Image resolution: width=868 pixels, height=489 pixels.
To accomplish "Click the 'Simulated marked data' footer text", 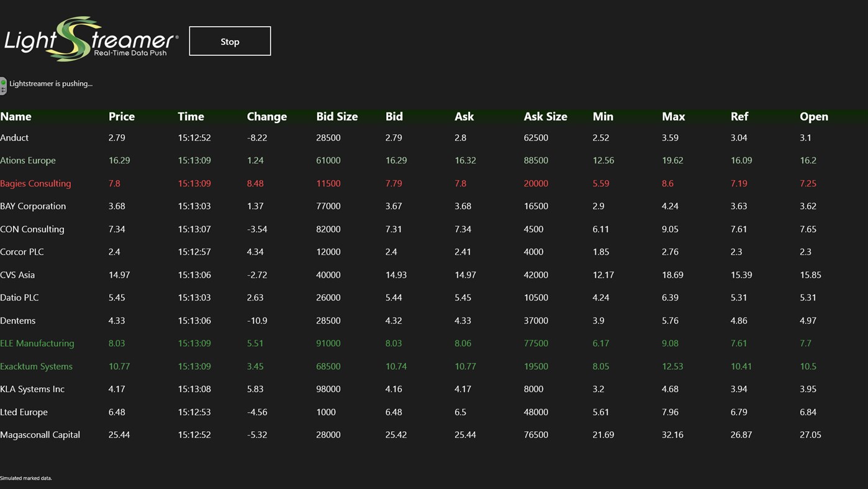I will click(x=26, y=478).
